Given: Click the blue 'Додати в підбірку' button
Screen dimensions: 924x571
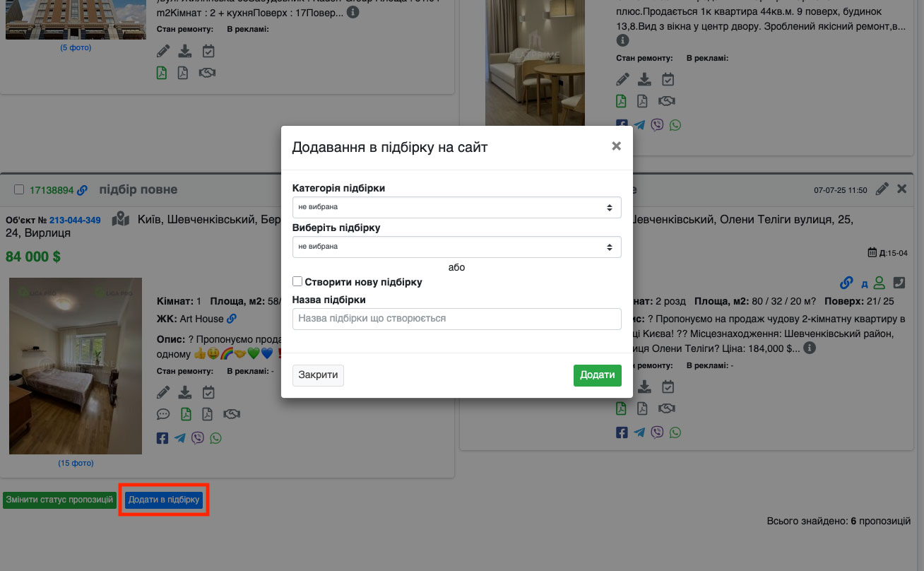Looking at the screenshot, I should 164,500.
